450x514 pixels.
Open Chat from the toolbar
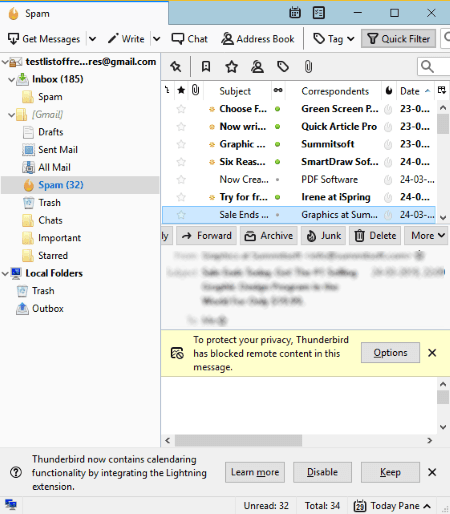pos(189,39)
